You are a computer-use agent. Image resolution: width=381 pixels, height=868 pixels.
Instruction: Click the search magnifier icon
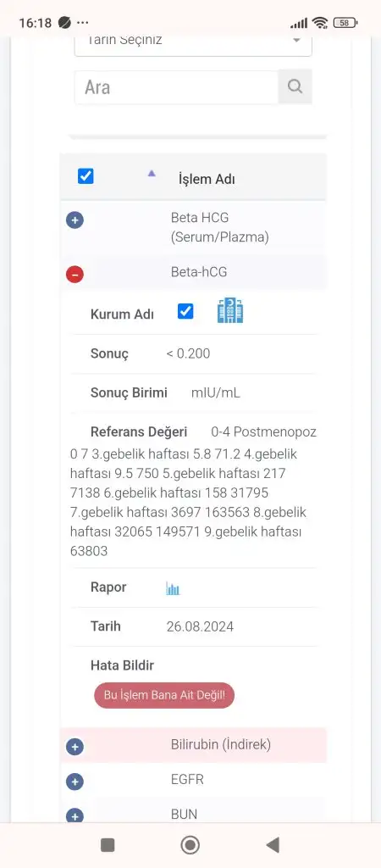(295, 86)
